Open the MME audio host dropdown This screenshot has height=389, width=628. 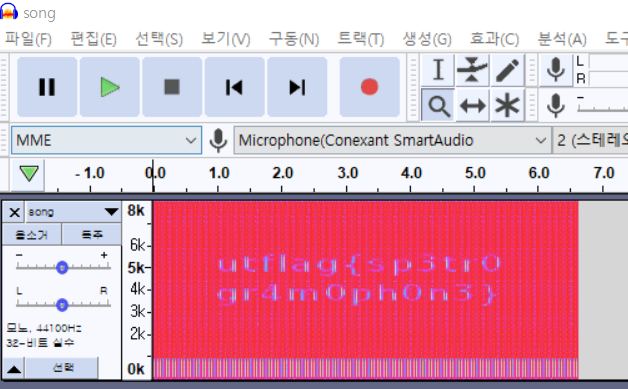click(106, 140)
